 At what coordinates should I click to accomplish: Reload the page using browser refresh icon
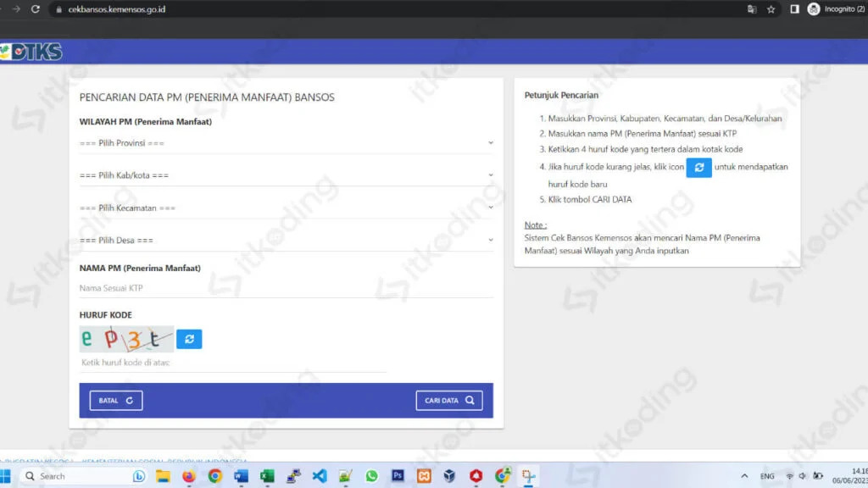35,9
